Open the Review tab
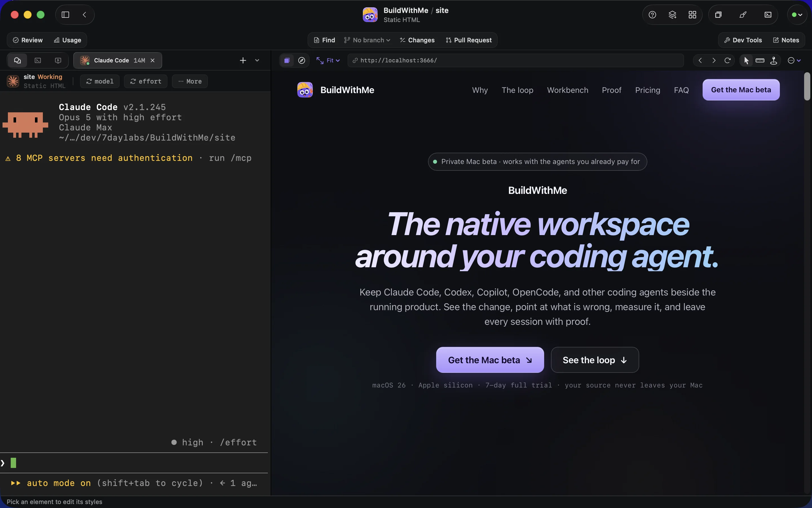This screenshot has width=812, height=508. [28, 40]
